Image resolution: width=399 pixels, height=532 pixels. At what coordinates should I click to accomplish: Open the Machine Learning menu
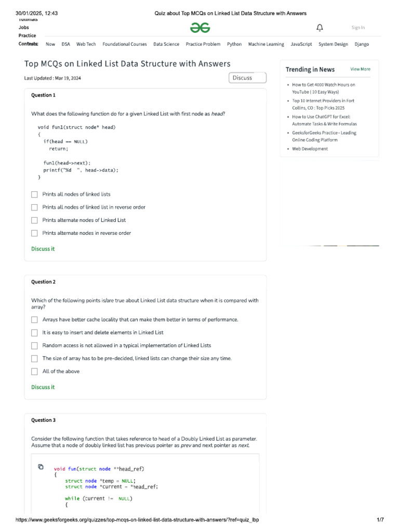(x=266, y=44)
